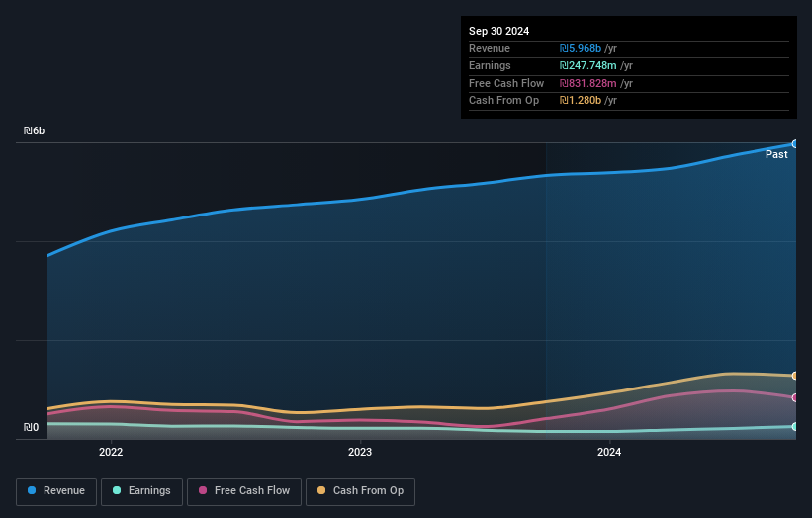
Task: Click the Free Cash Flow label in tooltip
Action: pos(506,83)
